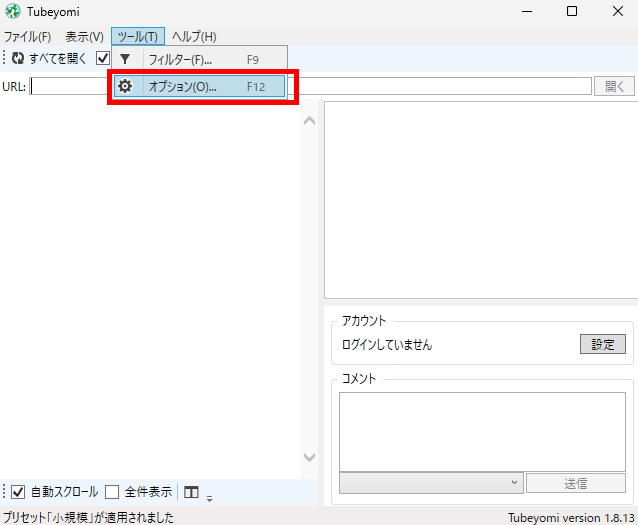Click the Tubeyomi app icon in title bar
Screen dimensions: 638x525
[13, 11]
